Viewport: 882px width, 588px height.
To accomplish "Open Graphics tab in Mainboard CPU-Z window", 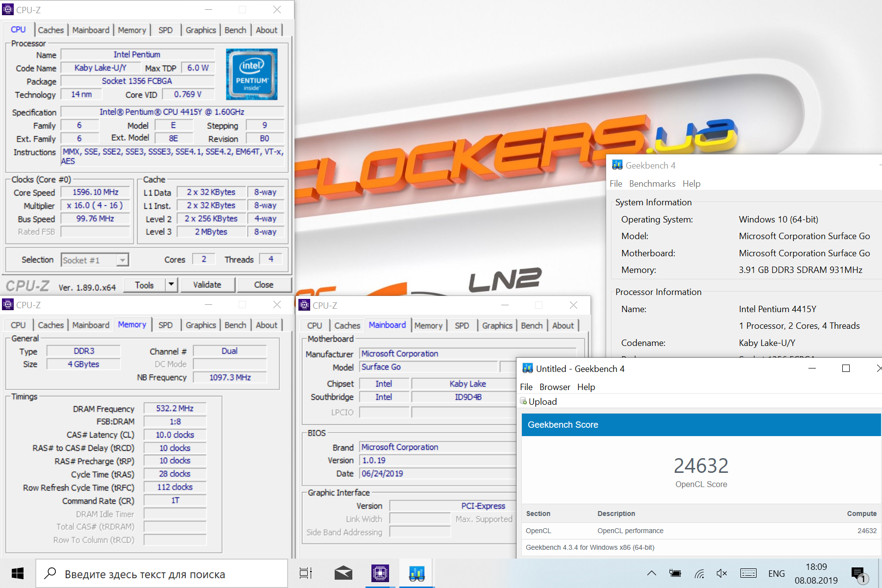I will coord(497,325).
